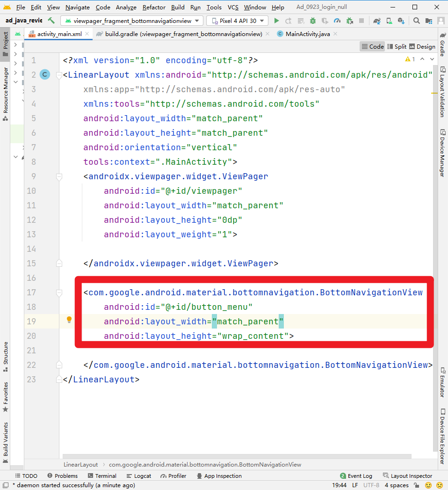Screen dimensions: 448x490
Task: Toggle tool windows quick access button
Action: tap(5, 485)
